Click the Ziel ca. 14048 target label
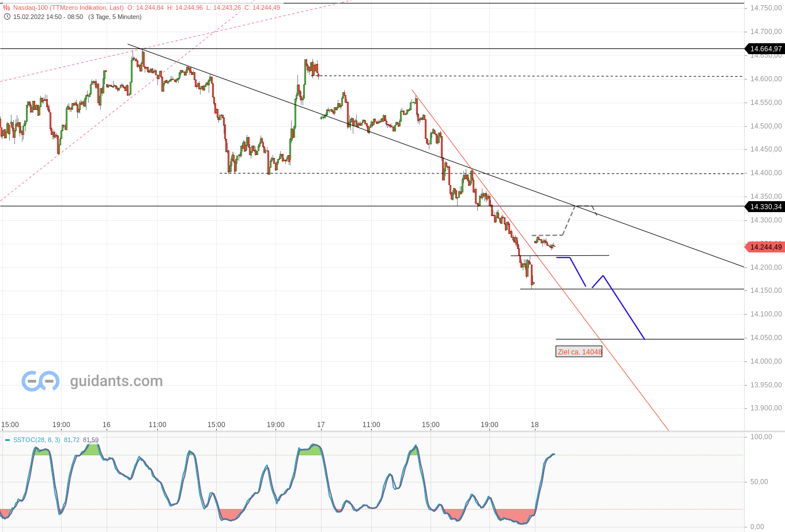 coord(579,352)
